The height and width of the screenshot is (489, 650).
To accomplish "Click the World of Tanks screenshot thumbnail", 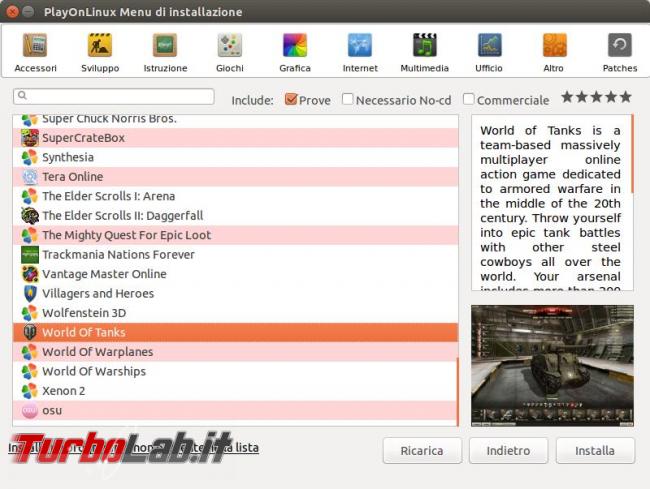I will [x=552, y=366].
